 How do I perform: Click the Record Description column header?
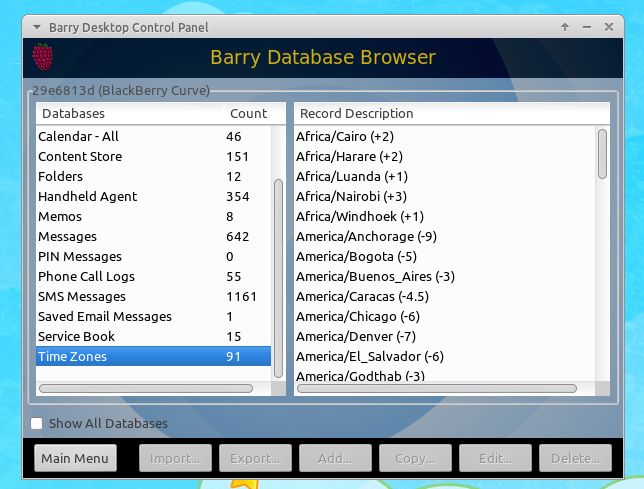(x=452, y=113)
